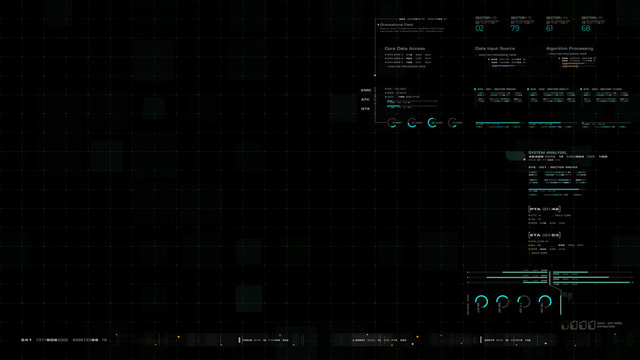Click the sector readout showing 79
This screenshot has height=360, width=640.
(x=515, y=29)
